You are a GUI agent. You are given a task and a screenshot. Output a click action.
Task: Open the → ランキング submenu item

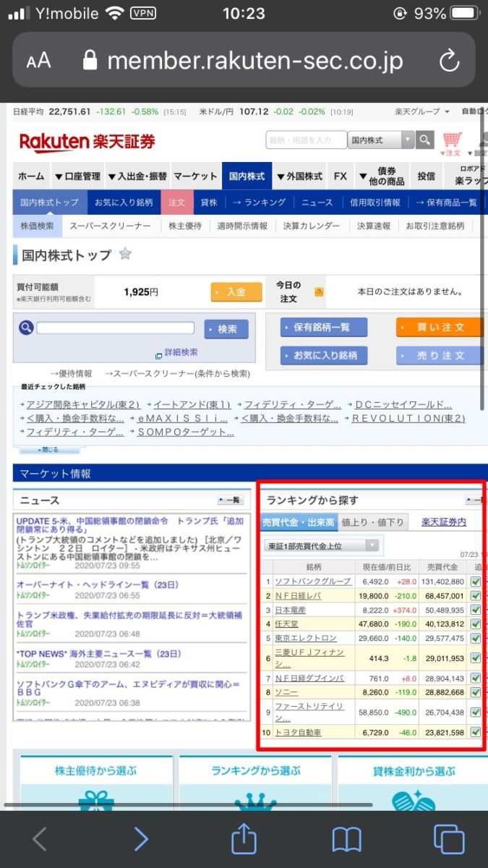point(259,203)
